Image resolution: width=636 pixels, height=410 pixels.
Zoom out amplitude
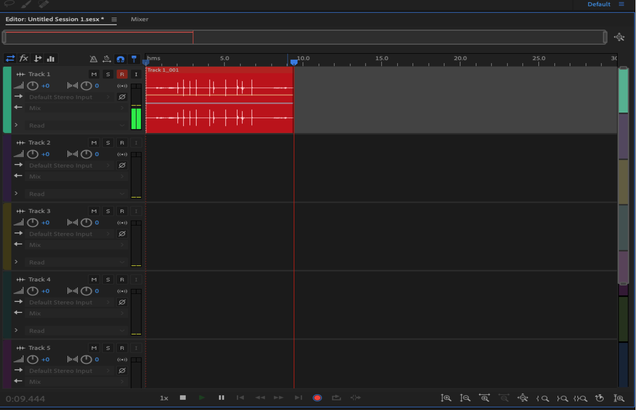(x=465, y=398)
